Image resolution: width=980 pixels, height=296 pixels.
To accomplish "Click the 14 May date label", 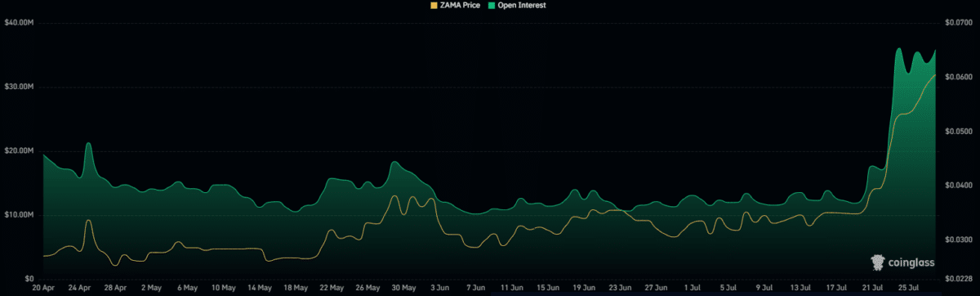I will coord(259,288).
